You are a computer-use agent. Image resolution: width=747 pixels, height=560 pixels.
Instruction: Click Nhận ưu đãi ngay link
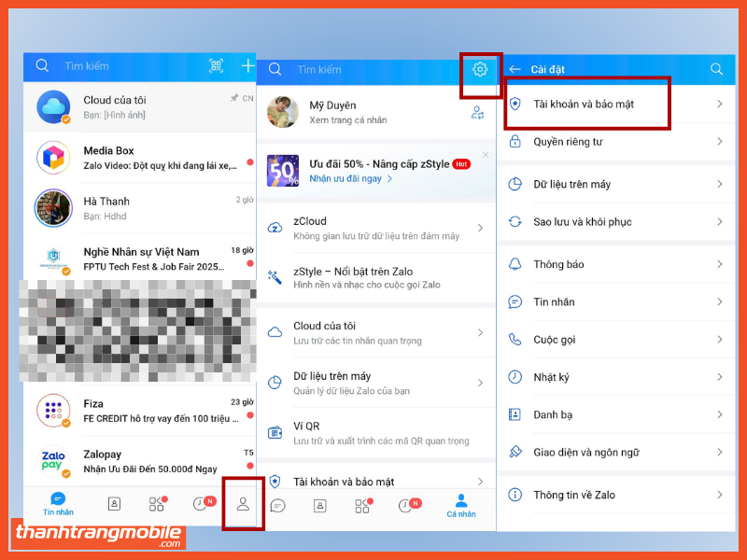(351, 178)
